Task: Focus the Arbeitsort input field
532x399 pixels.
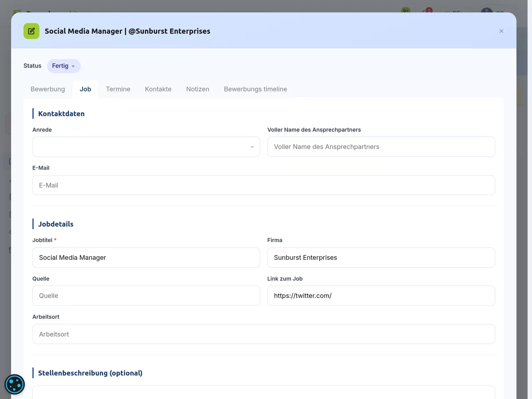Action: click(x=264, y=334)
